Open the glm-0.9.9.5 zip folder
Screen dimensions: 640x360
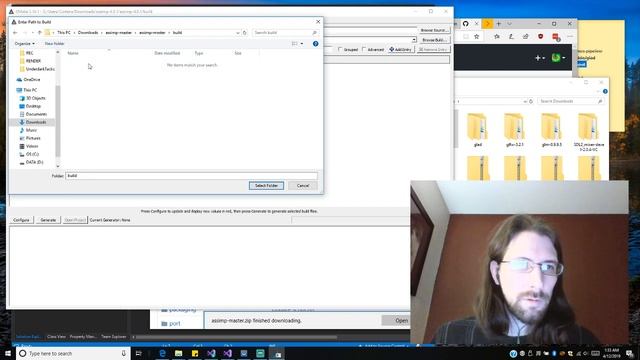pos(551,130)
